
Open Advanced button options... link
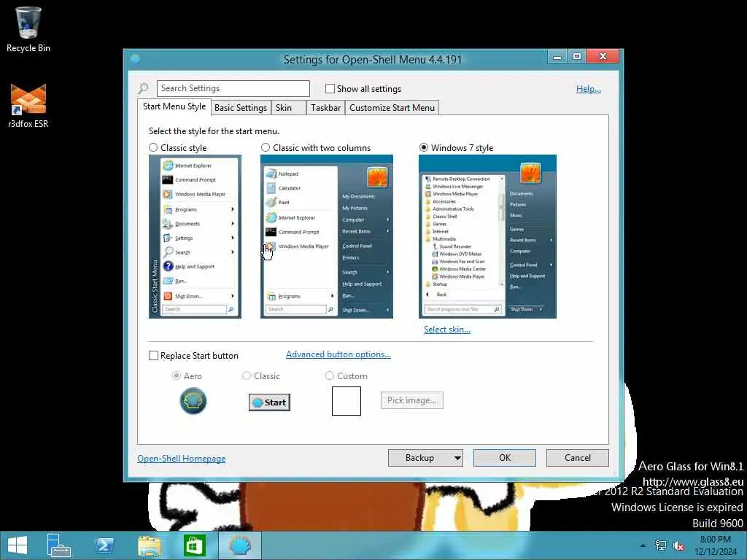(x=338, y=354)
